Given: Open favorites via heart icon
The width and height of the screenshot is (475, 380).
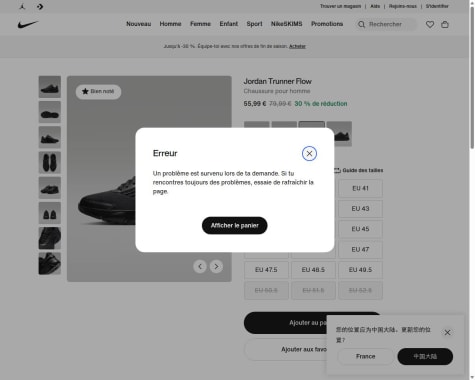Looking at the screenshot, I should click(430, 24).
